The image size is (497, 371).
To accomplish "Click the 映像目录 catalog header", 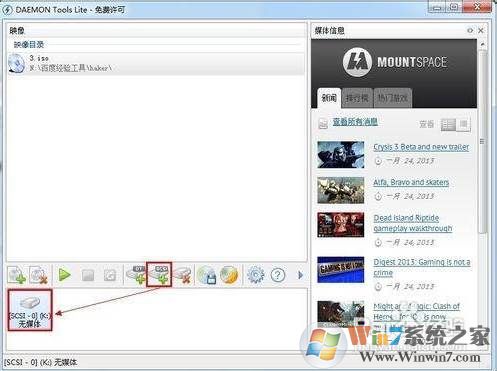I will coord(29,44).
